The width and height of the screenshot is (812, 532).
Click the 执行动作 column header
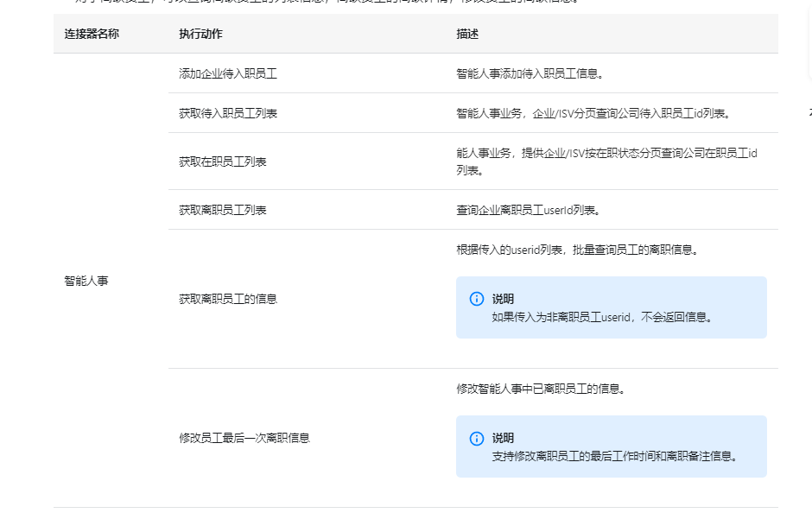pos(200,35)
